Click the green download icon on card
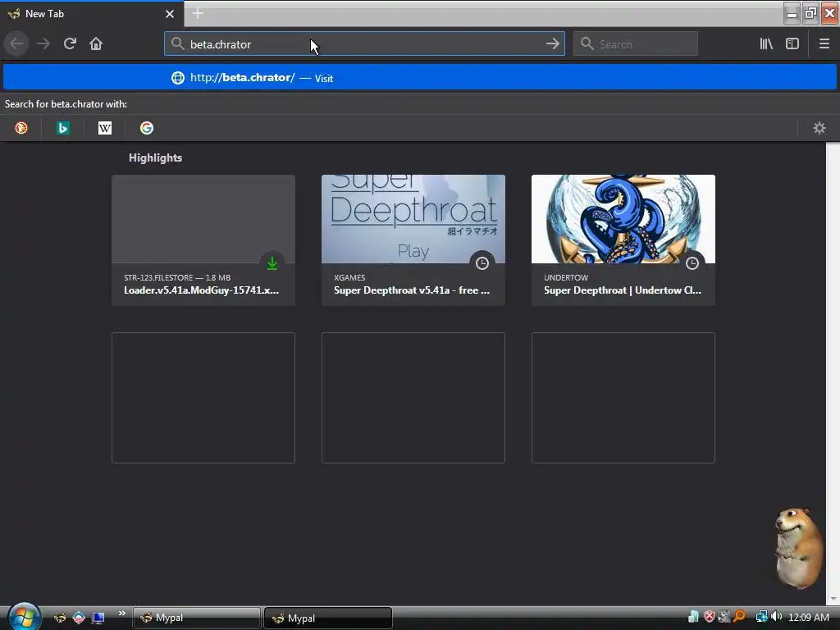 click(x=272, y=263)
